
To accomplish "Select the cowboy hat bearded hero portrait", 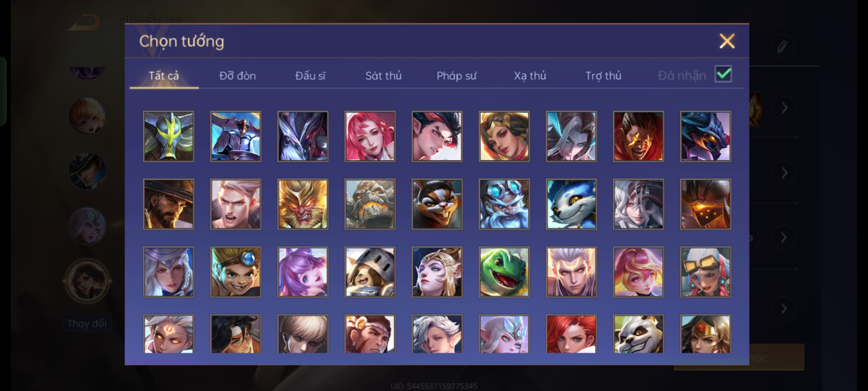I will pos(169,204).
